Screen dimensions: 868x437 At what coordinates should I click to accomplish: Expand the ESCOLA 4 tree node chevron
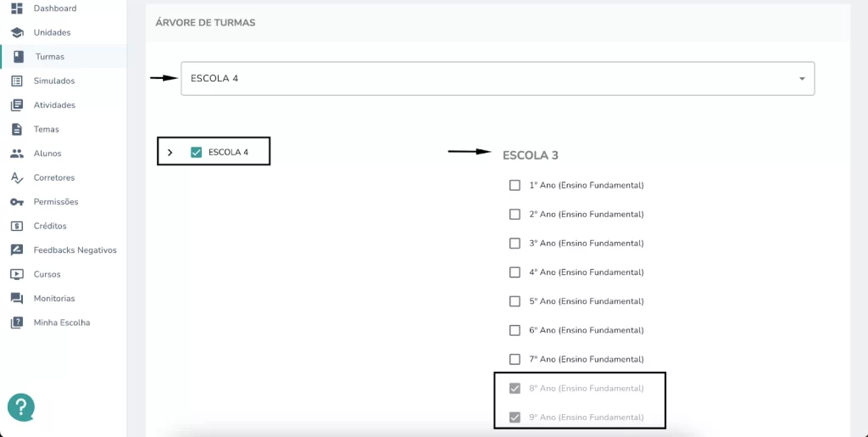point(170,152)
